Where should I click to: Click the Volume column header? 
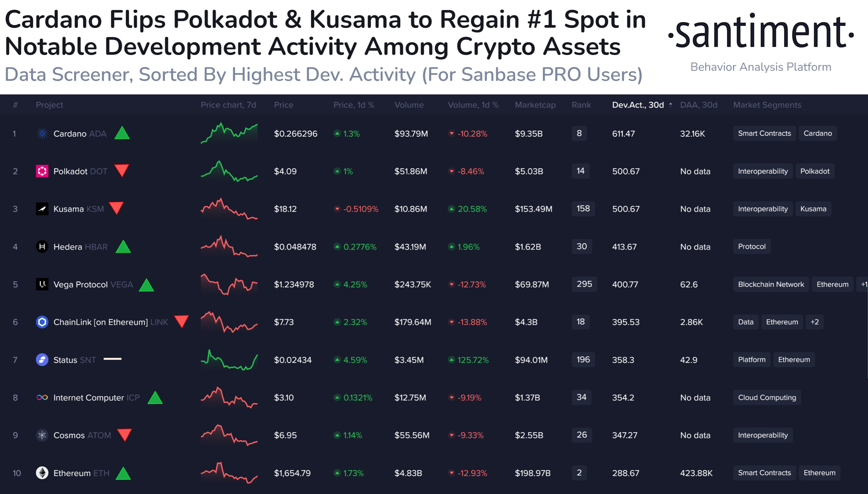tap(409, 105)
